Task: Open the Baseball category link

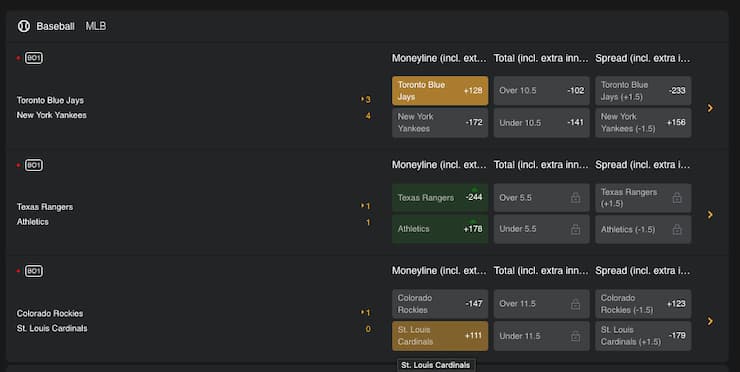Action: (55, 26)
